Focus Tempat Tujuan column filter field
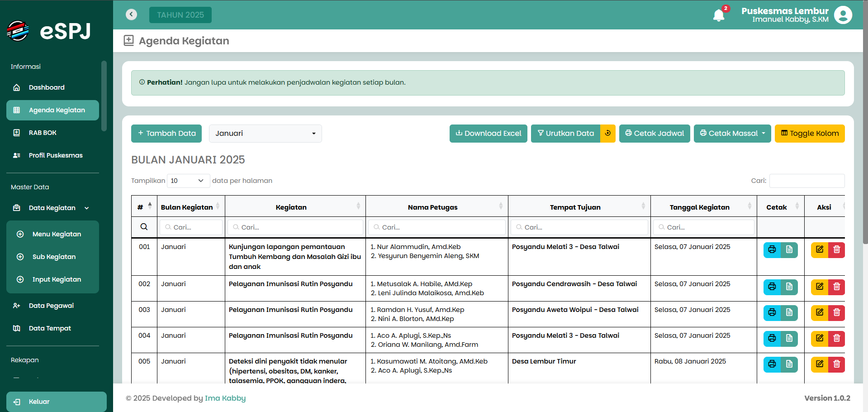Viewport: 868px width, 412px height. point(579,227)
